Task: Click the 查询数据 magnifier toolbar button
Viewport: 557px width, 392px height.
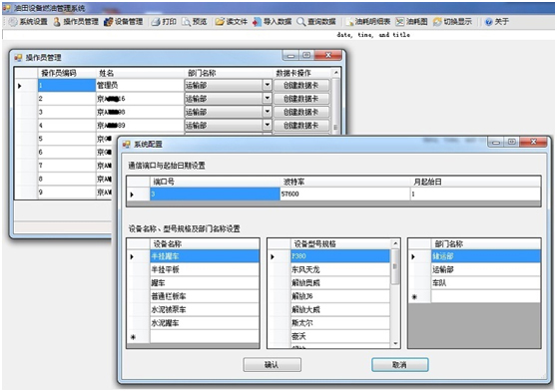Action: click(316, 22)
